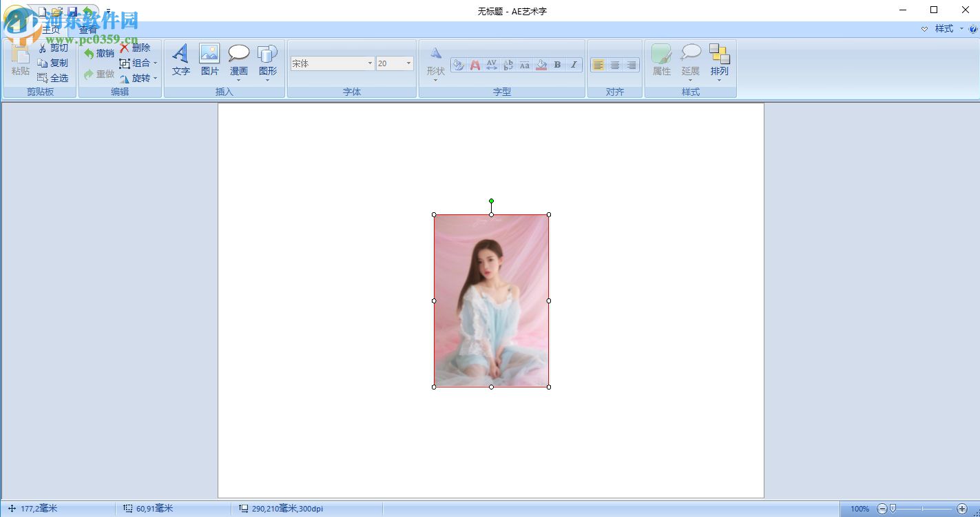Switch to the Home (主页) tab
Viewport: 980px width, 517px height.
51,30
